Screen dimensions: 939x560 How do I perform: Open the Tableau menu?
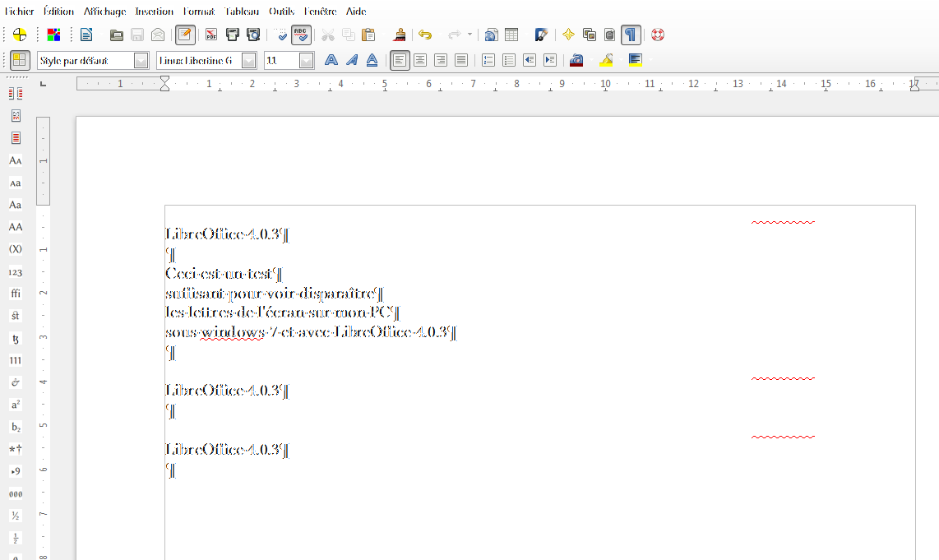click(x=242, y=12)
